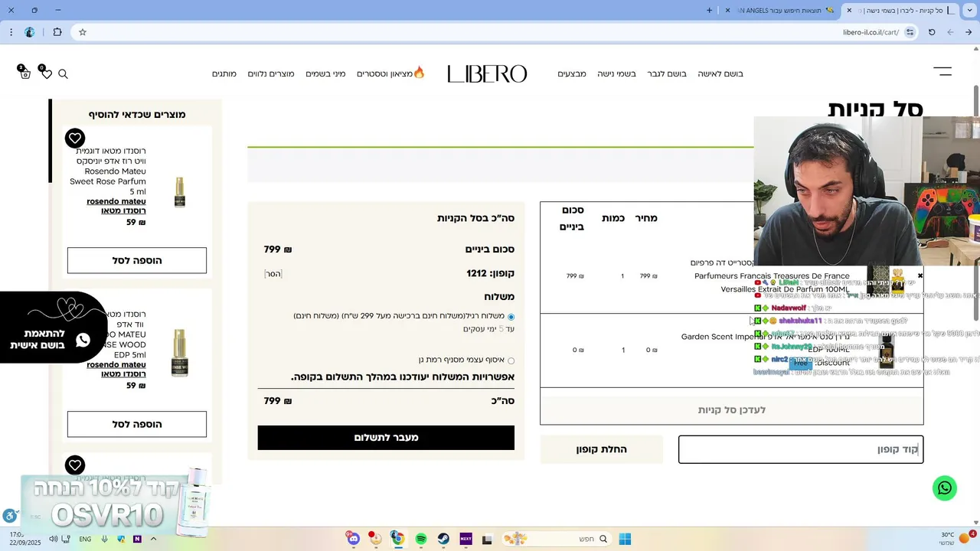
Task: Close the LIBERO cart tab
Action: [x=849, y=10]
